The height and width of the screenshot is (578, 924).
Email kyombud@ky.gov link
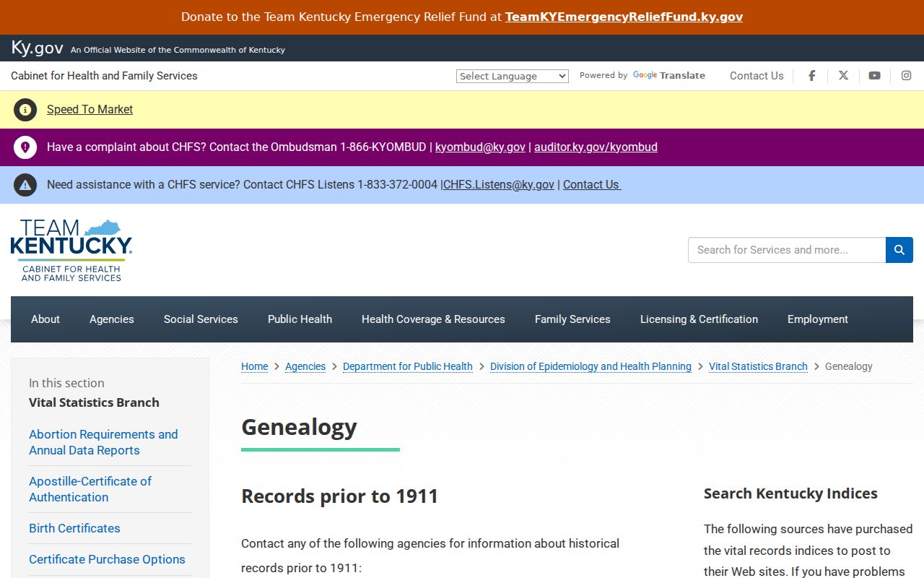click(x=480, y=147)
